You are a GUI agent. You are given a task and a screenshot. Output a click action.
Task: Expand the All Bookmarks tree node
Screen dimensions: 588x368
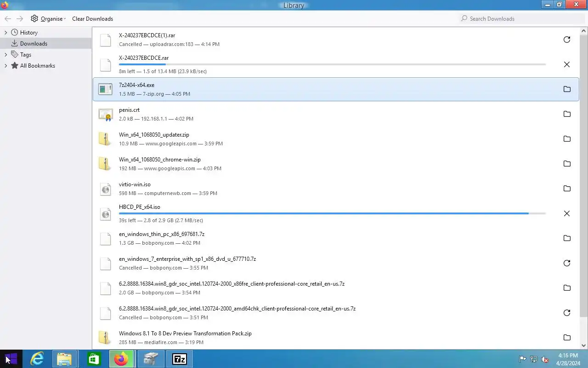6,65
